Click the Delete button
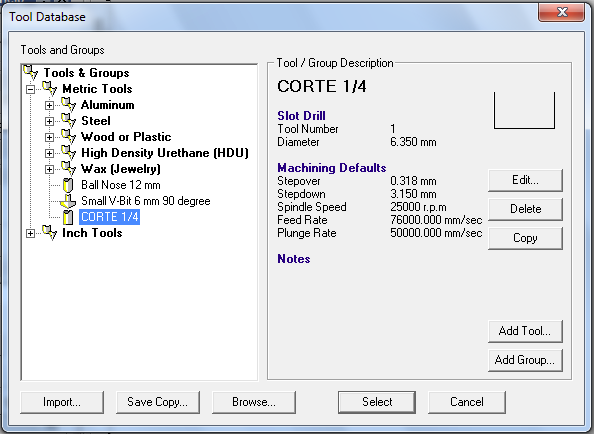The height and width of the screenshot is (434, 594). click(x=525, y=209)
